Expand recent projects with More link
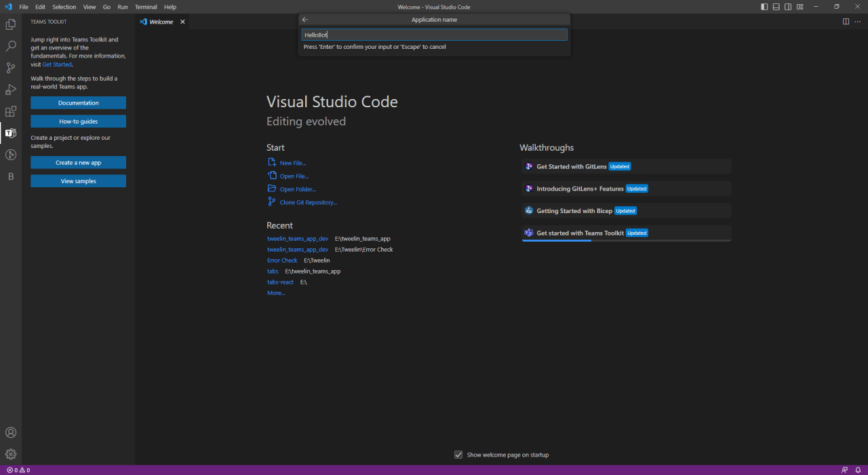 point(275,292)
